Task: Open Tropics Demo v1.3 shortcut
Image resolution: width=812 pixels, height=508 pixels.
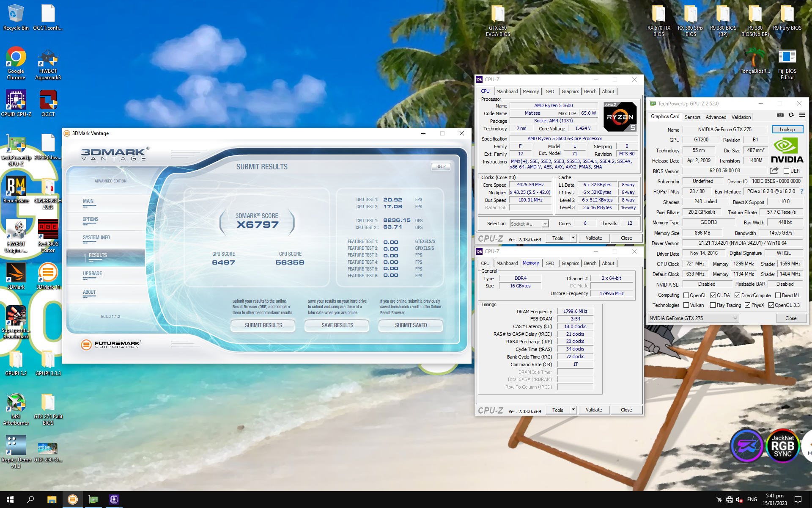Action: click(x=16, y=452)
